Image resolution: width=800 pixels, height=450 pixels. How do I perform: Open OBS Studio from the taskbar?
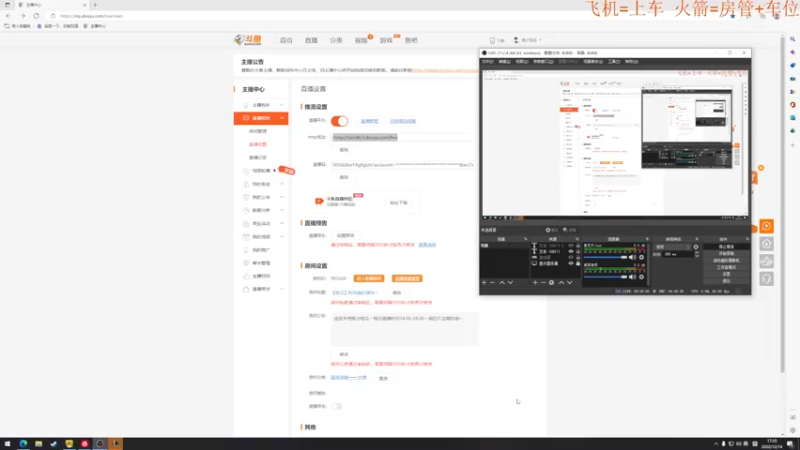[100, 444]
